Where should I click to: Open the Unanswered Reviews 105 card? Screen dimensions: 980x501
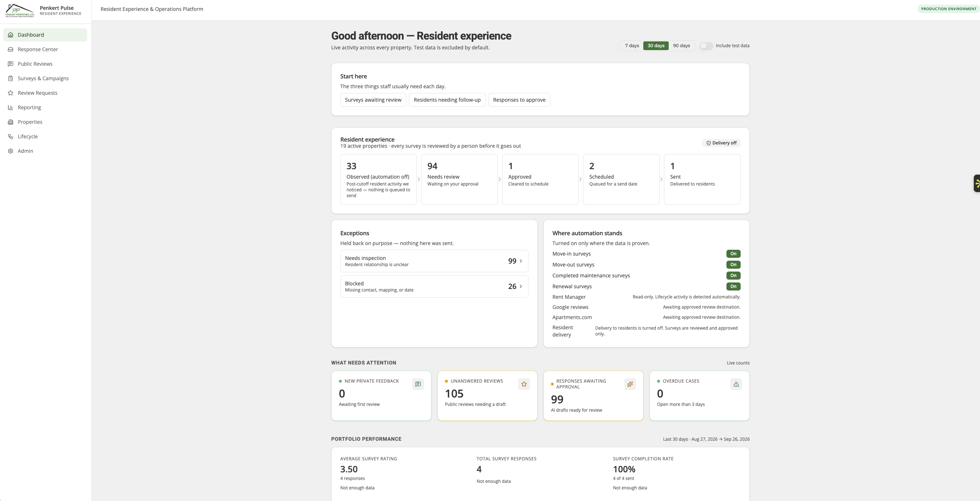(x=487, y=396)
